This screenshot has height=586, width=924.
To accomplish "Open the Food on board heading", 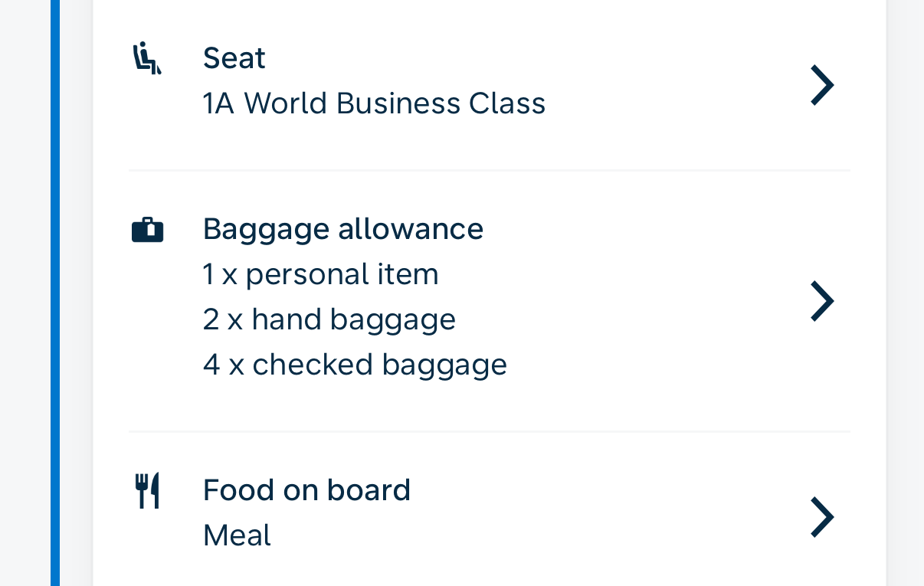I will click(306, 490).
